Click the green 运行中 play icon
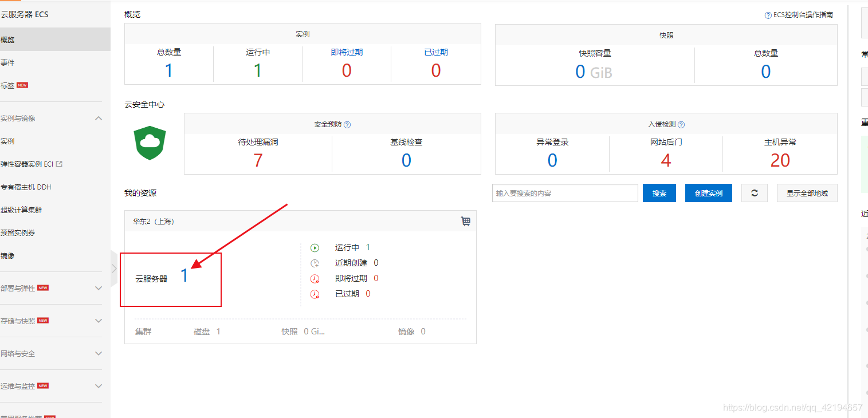The height and width of the screenshot is (418, 868). [315, 247]
